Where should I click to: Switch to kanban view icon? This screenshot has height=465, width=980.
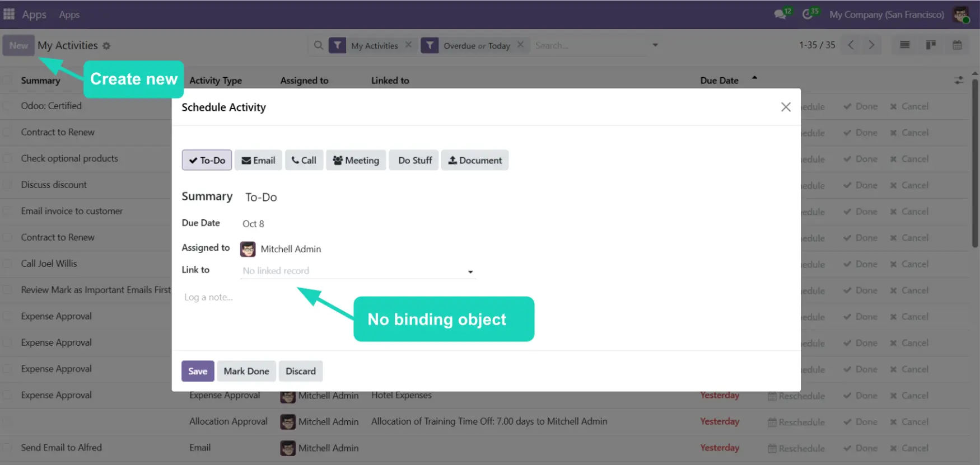coord(931,45)
